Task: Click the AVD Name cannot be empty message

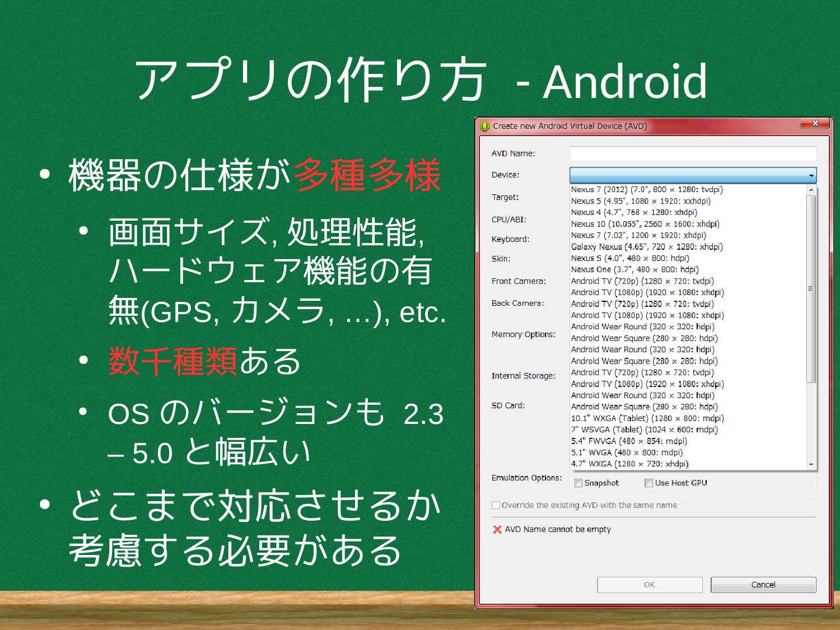Action: click(558, 529)
